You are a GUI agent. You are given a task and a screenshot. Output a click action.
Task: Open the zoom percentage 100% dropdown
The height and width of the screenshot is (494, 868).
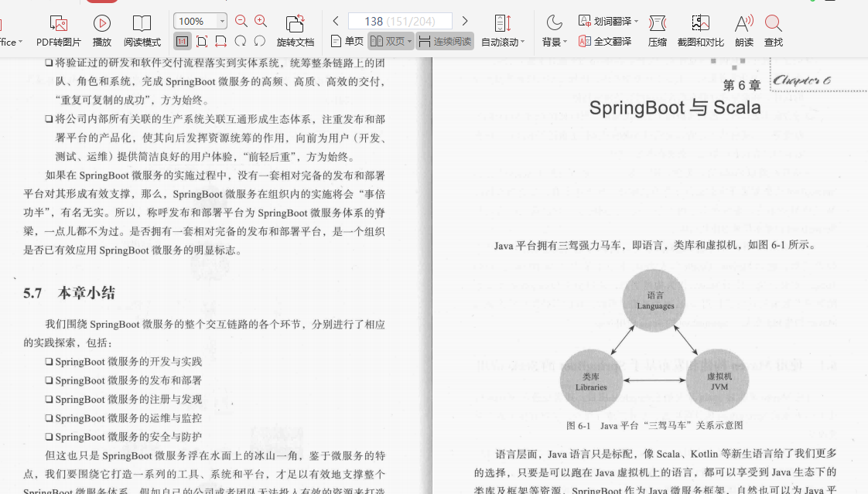pos(222,21)
